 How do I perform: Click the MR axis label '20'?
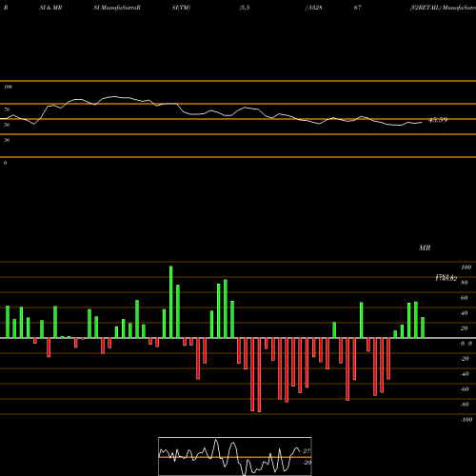coord(465,328)
